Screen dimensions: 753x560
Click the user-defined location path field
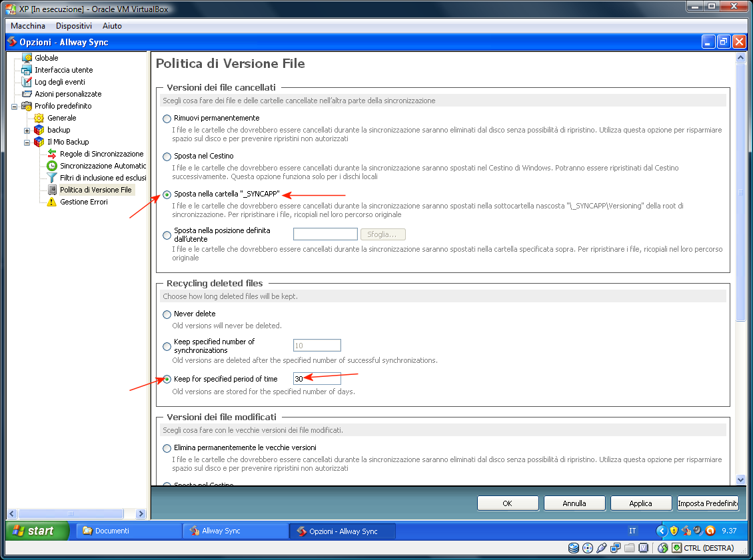pyautogui.click(x=325, y=234)
